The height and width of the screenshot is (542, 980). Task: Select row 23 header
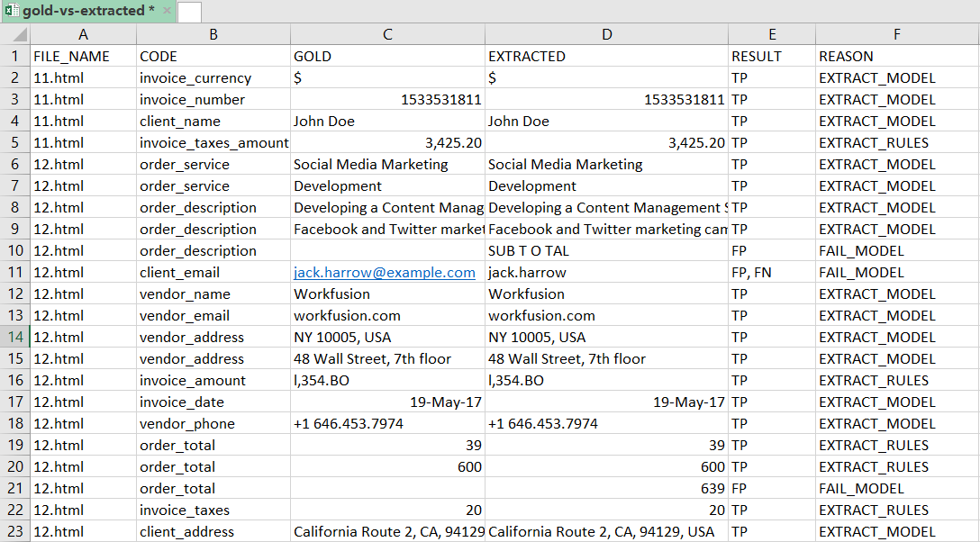[x=15, y=531]
